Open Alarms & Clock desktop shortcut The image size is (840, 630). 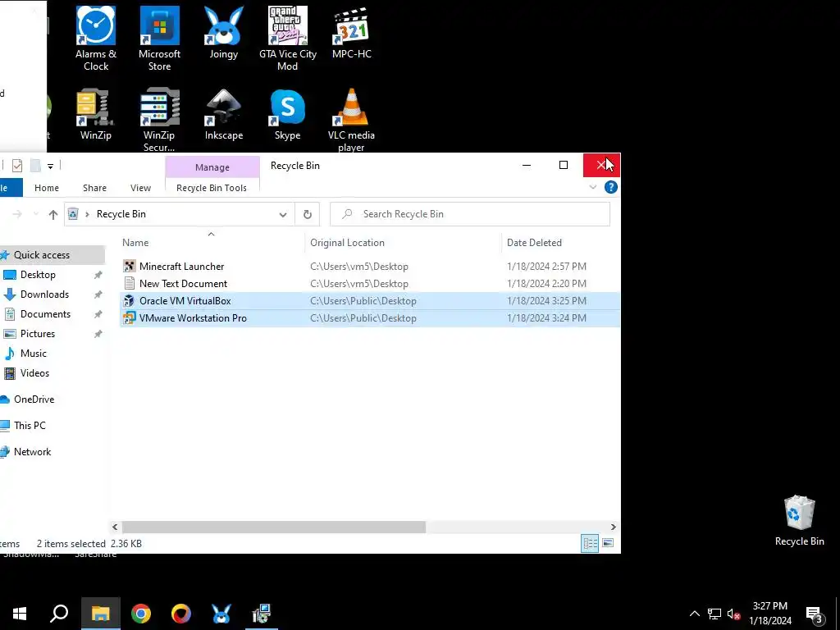(96, 38)
